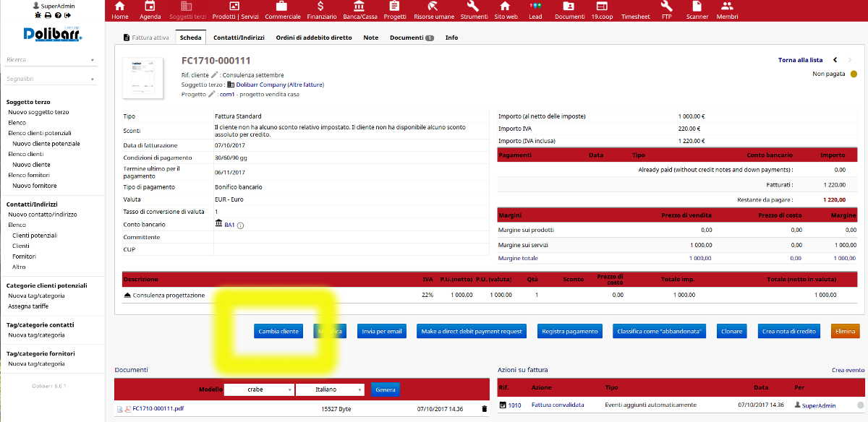Delete FC1710-000111.pdf with trash icon
Image resolution: width=868 pixels, height=422 pixels.
(485, 409)
